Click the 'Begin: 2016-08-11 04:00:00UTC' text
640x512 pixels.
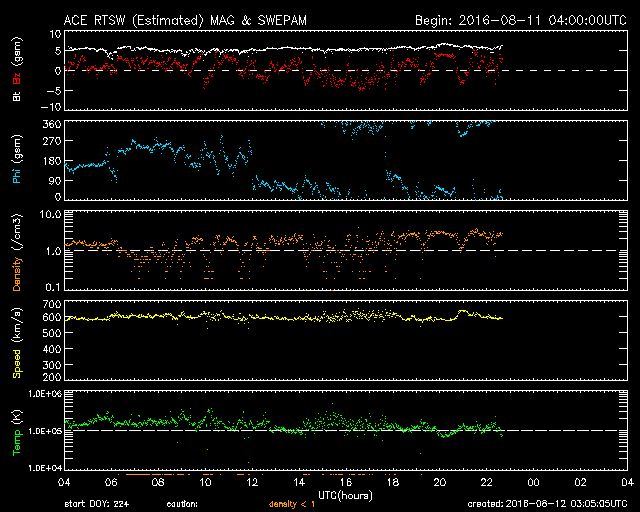tap(521, 20)
